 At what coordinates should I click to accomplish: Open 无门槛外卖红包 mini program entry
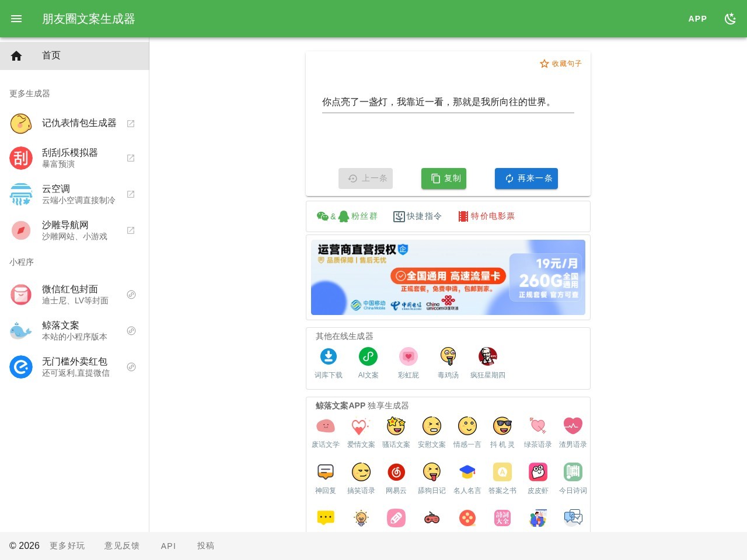pos(75,367)
